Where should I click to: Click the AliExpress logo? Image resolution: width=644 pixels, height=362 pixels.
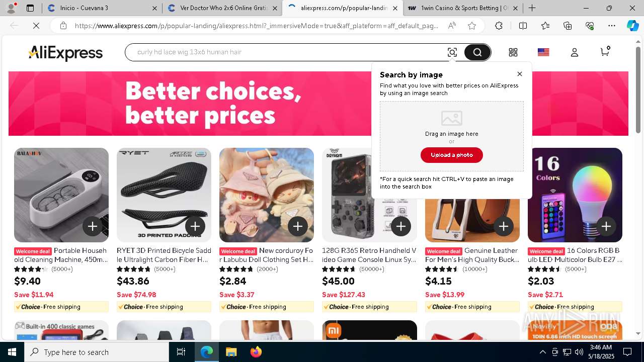tap(65, 53)
